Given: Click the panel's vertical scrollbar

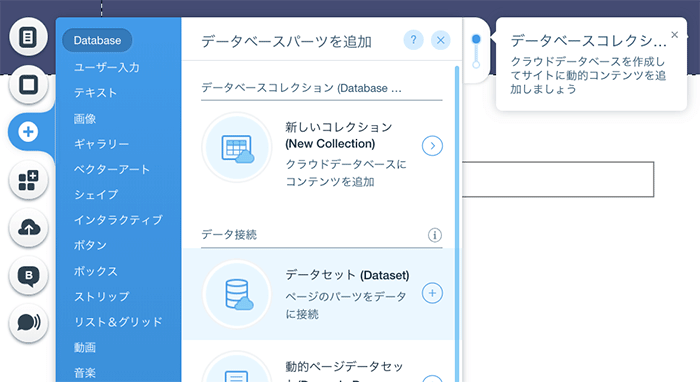Looking at the screenshot, I should pos(457,223).
